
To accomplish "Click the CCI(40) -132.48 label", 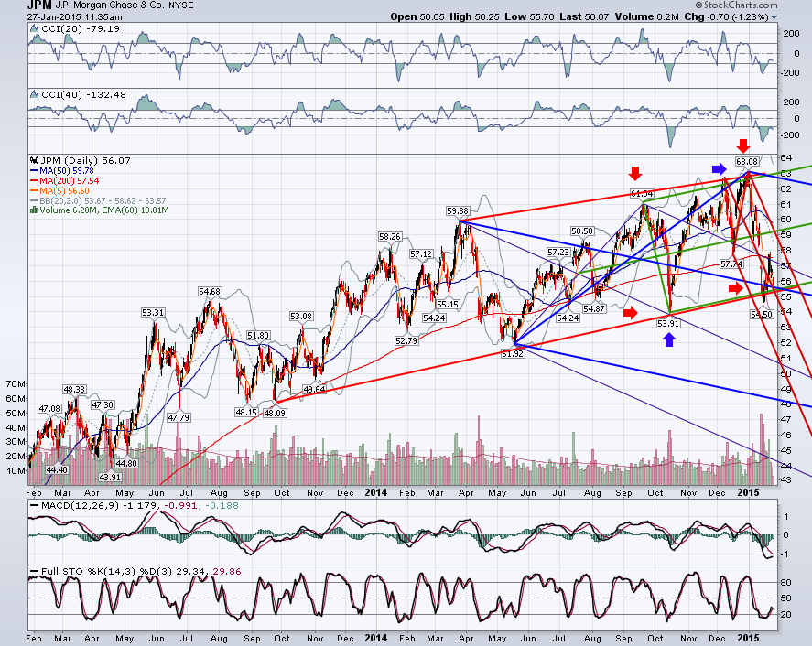I will tap(83, 95).
